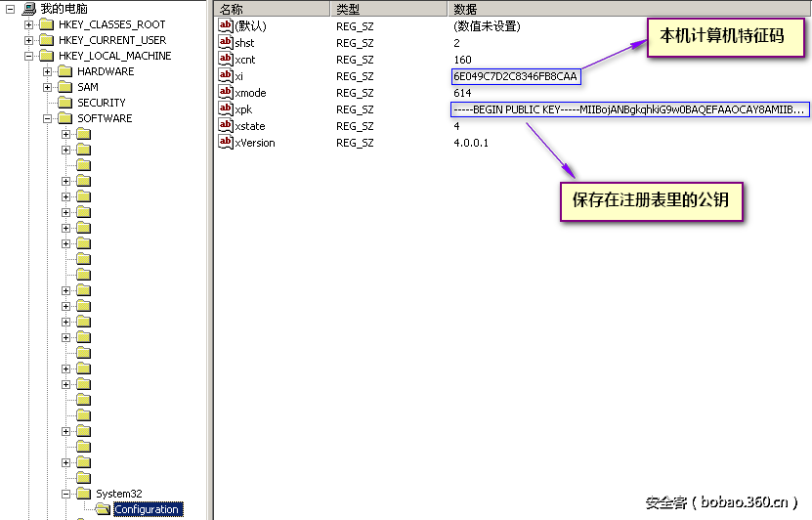Select the HKEY_LOCAL_MACHINE tree item
Image resolution: width=812 pixels, height=520 pixels.
115,56
